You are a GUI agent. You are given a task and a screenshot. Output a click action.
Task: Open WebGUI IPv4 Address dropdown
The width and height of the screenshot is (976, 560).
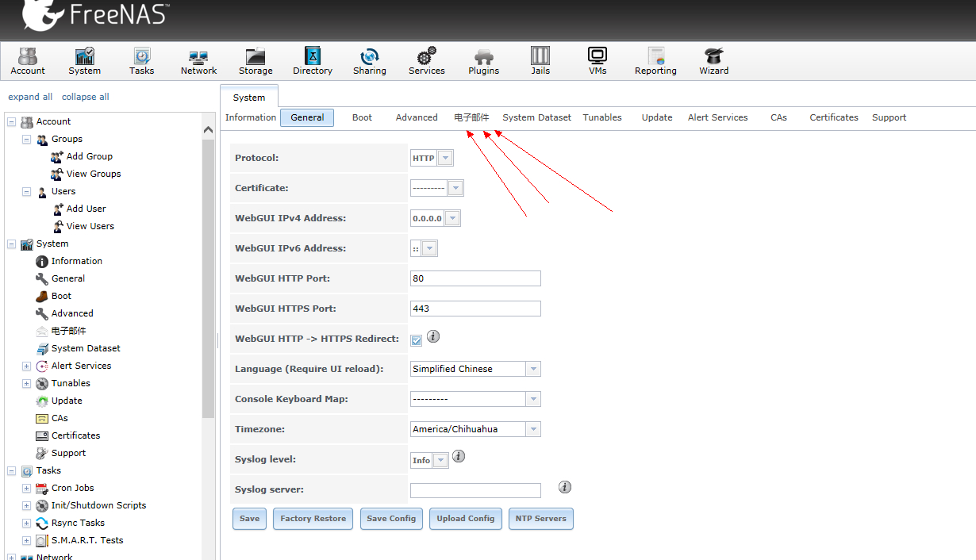(452, 218)
